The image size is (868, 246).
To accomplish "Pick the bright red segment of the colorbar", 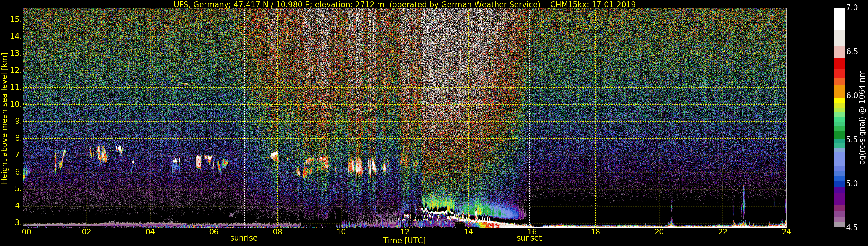I will point(839,64).
